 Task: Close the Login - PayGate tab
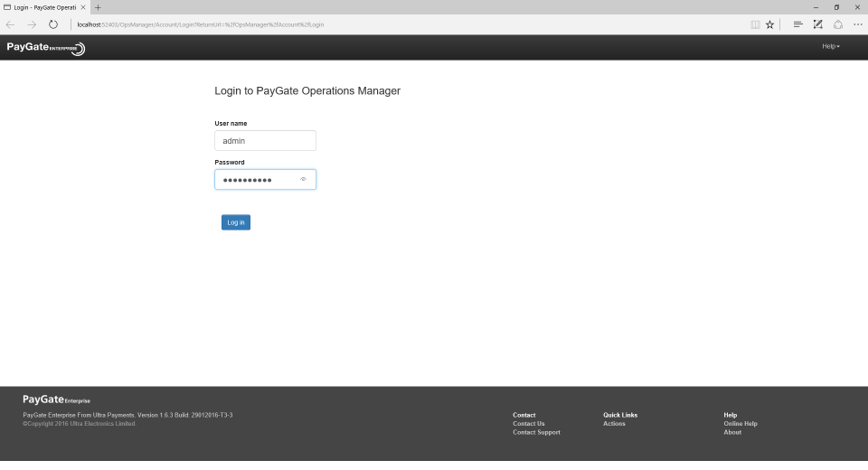83,7
